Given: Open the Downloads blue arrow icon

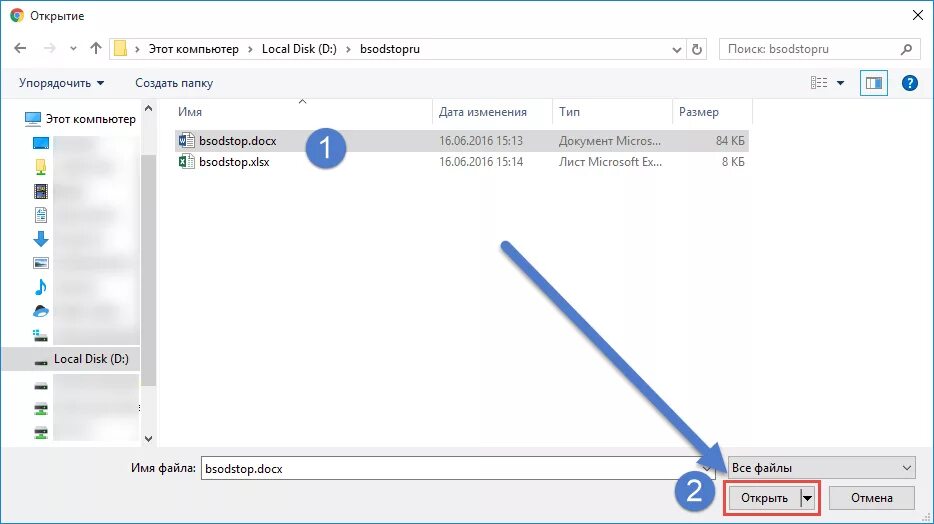Looking at the screenshot, I should pyautogui.click(x=41, y=239).
